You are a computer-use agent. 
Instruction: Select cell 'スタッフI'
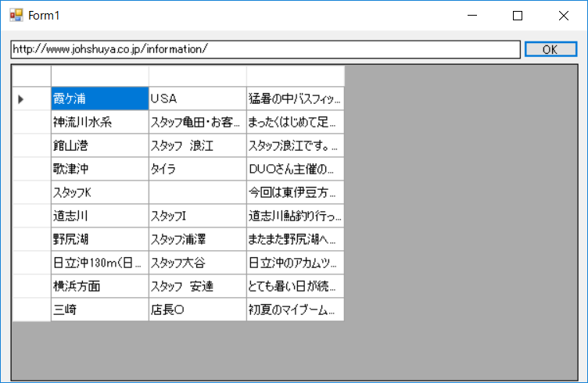click(198, 216)
